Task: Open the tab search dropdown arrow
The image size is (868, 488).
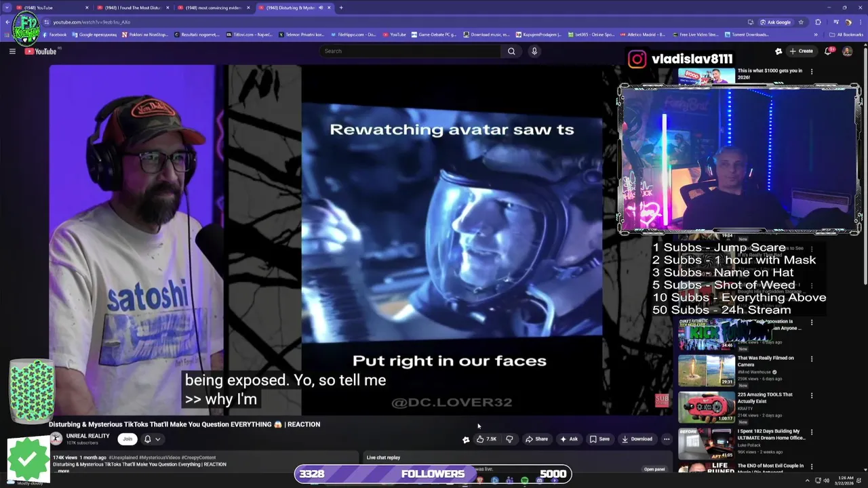Action: coord(7,7)
